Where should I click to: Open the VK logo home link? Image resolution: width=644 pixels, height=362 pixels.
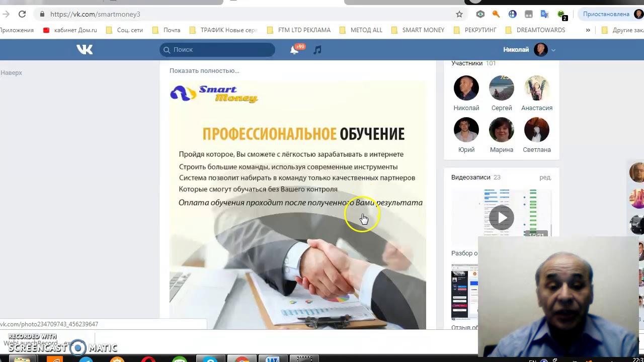[85, 49]
